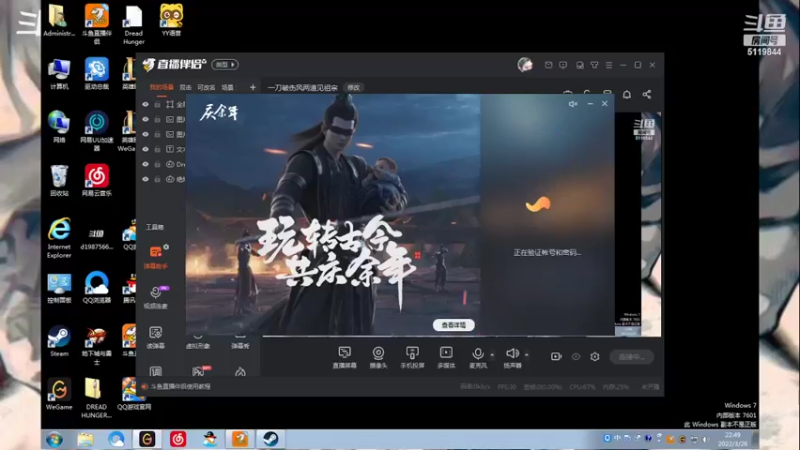Open the video co-streaming mic tool

(155, 297)
